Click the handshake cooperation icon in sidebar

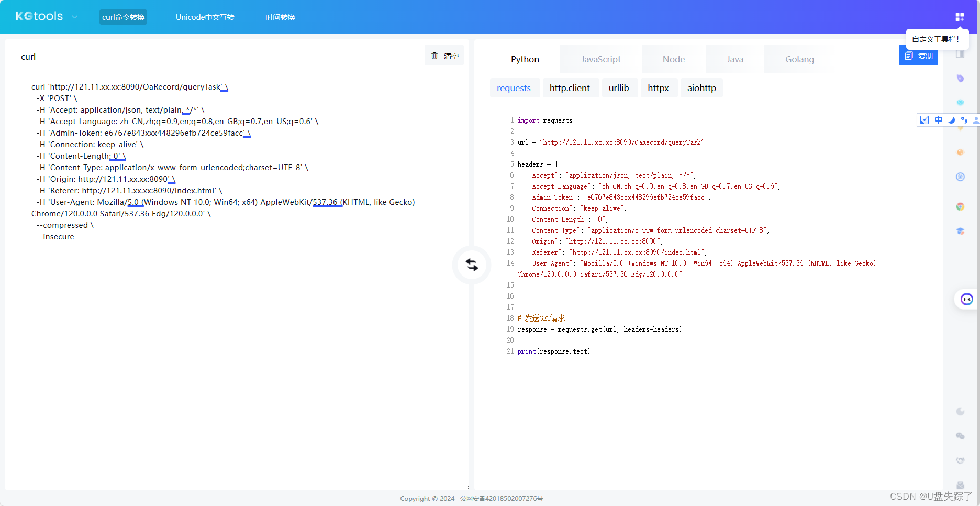(960, 460)
